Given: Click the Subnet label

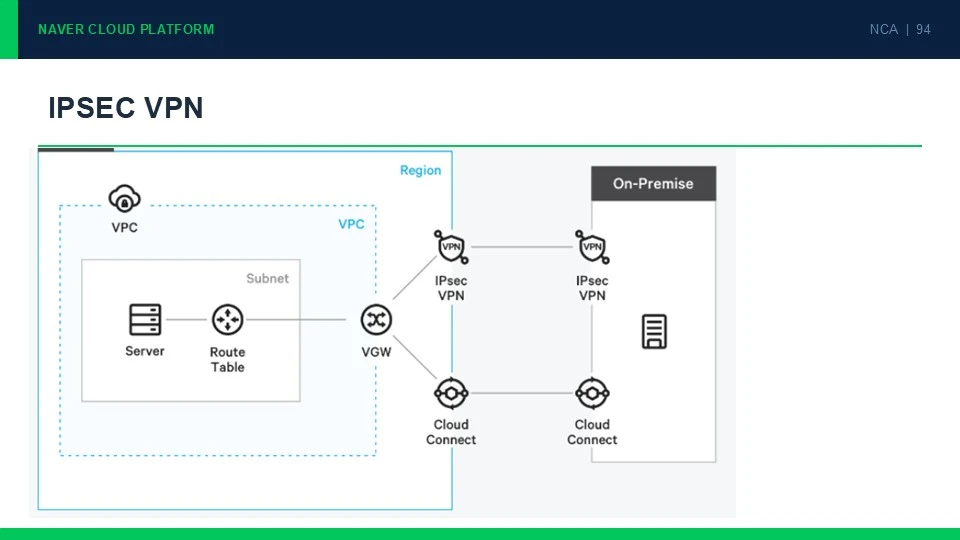Looking at the screenshot, I should pos(268,278).
